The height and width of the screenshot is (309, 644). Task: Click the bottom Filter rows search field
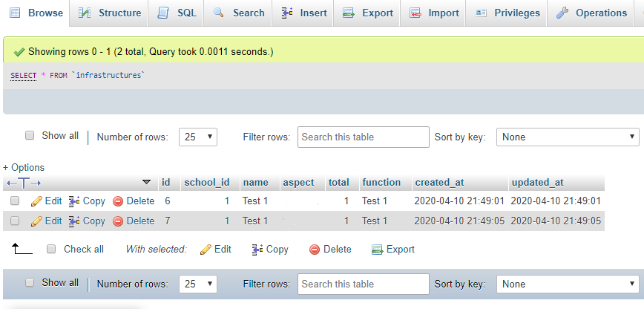364,284
